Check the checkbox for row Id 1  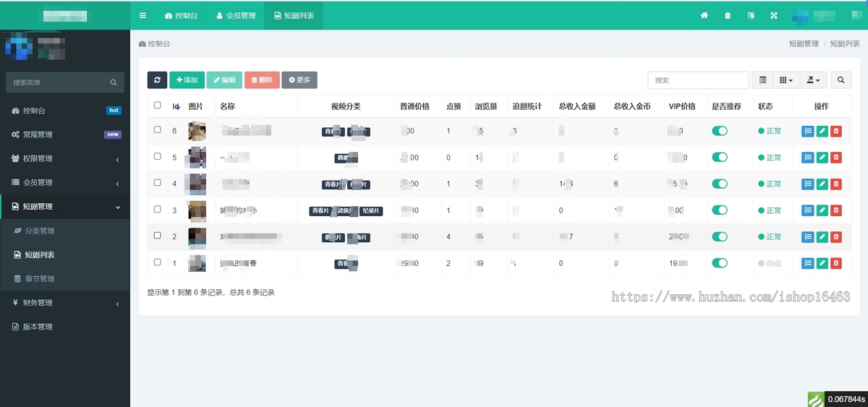[x=158, y=262]
